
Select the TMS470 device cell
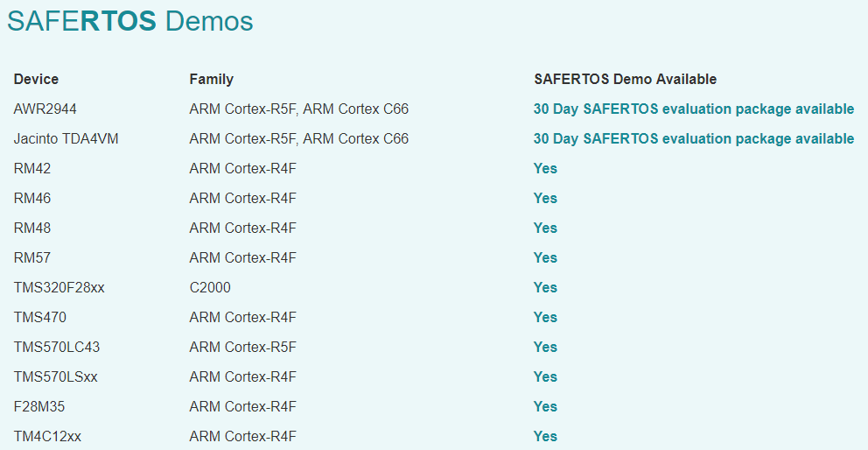40,318
